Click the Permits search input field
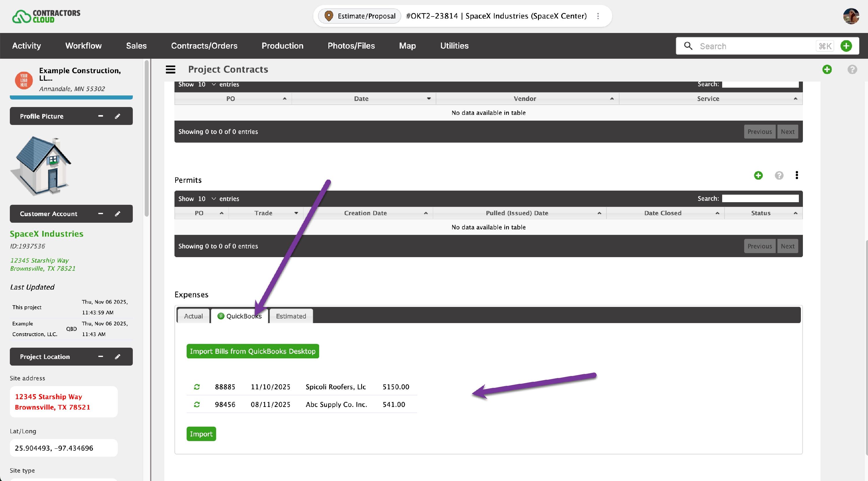Screen dimensions: 868x481 click(760, 198)
